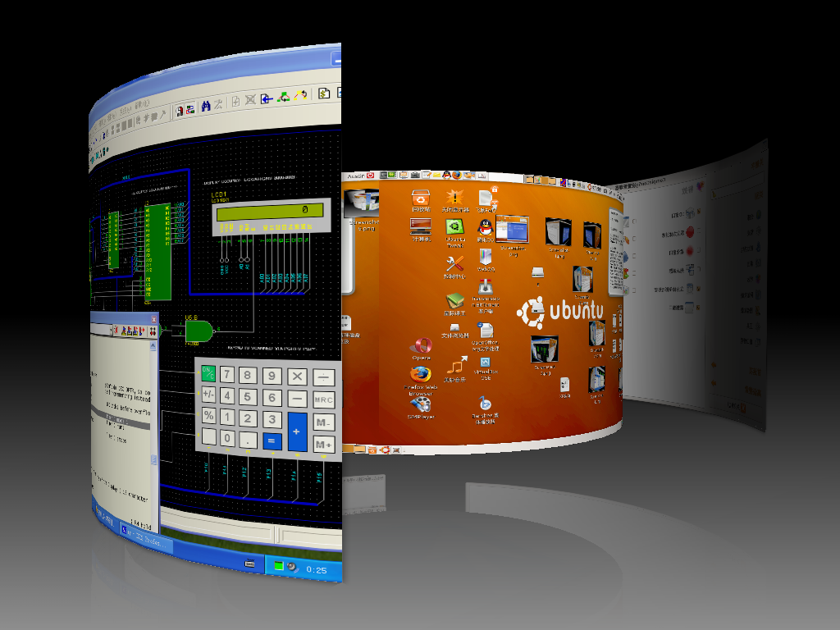The height and width of the screenshot is (630, 840).
Task: Select the U5:B NAND gate in the schematic
Action: click(x=199, y=332)
